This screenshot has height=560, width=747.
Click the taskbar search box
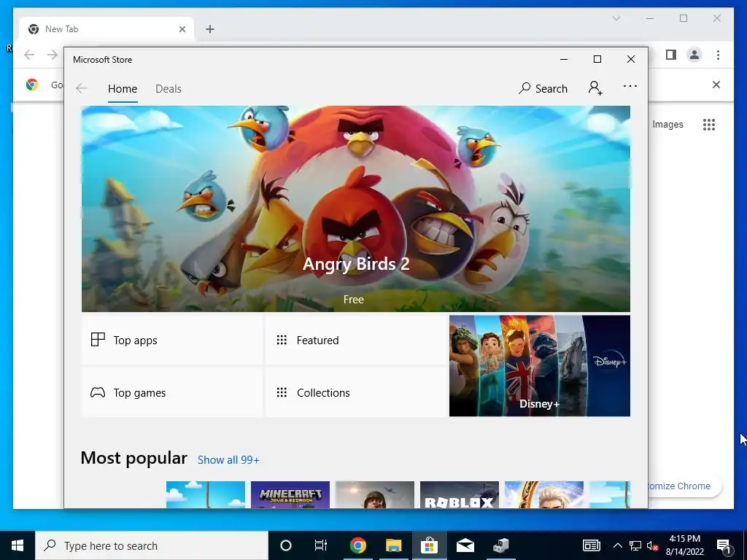tap(152, 545)
